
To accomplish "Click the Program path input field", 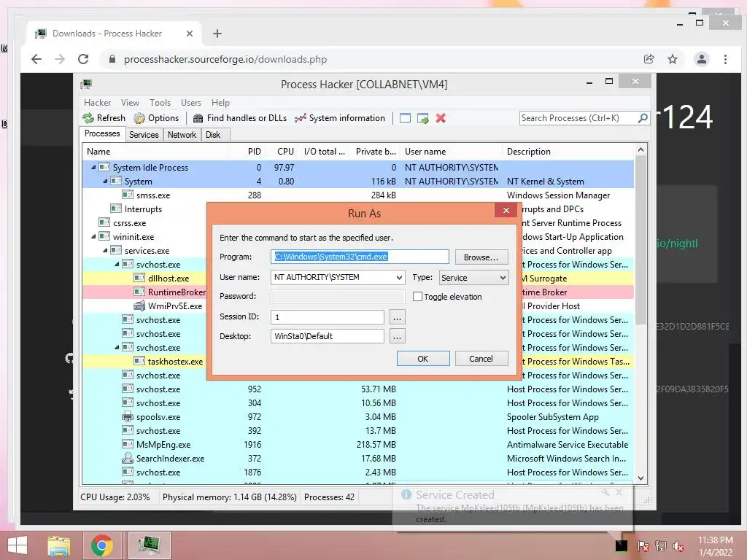I will click(360, 257).
